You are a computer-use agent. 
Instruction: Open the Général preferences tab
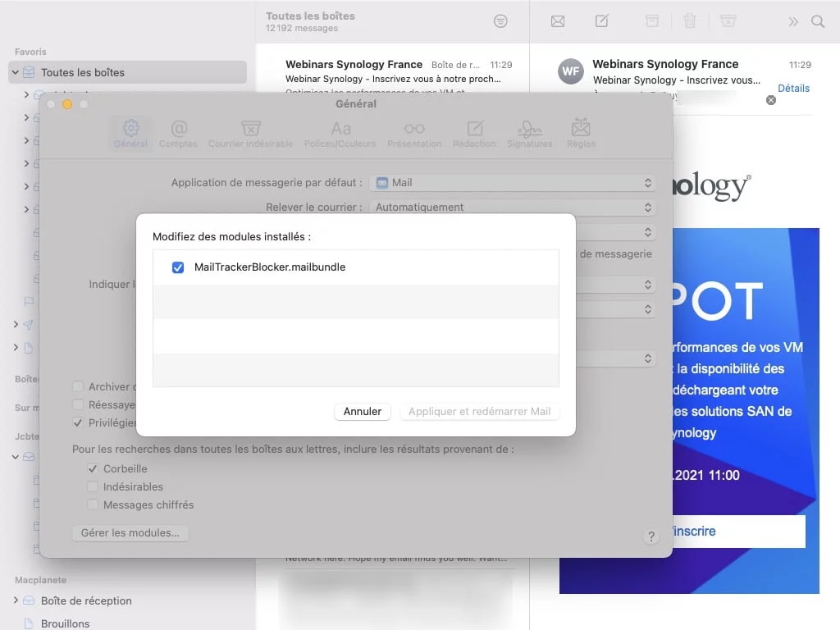pos(130,134)
